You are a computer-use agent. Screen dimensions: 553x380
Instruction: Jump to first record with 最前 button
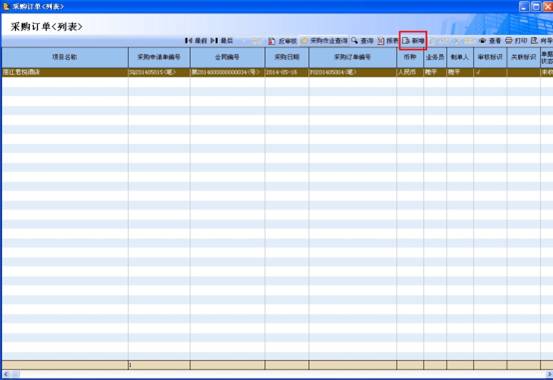click(196, 41)
